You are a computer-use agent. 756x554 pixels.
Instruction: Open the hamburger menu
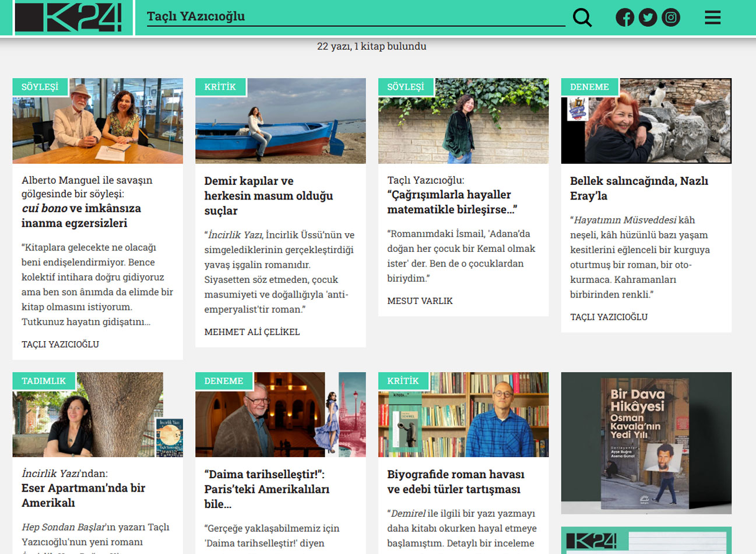712,17
